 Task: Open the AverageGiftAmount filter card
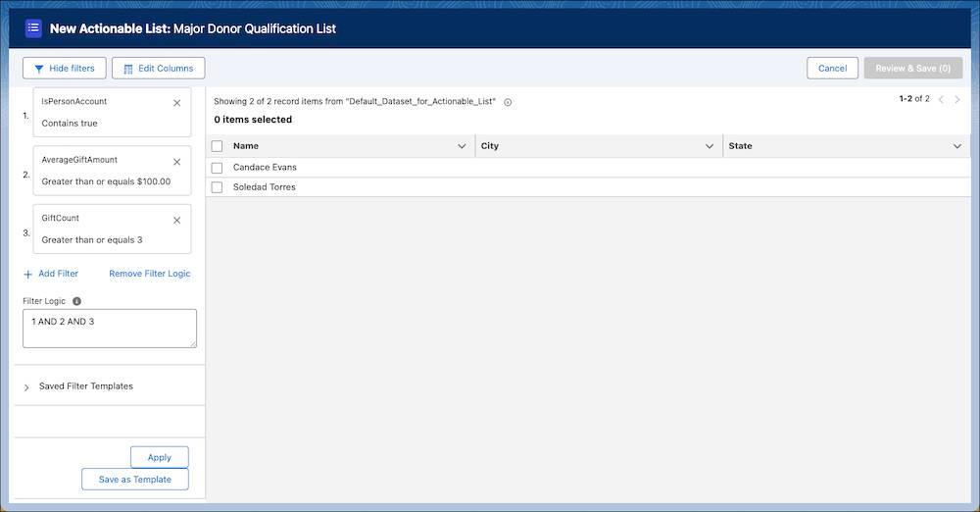(112, 171)
